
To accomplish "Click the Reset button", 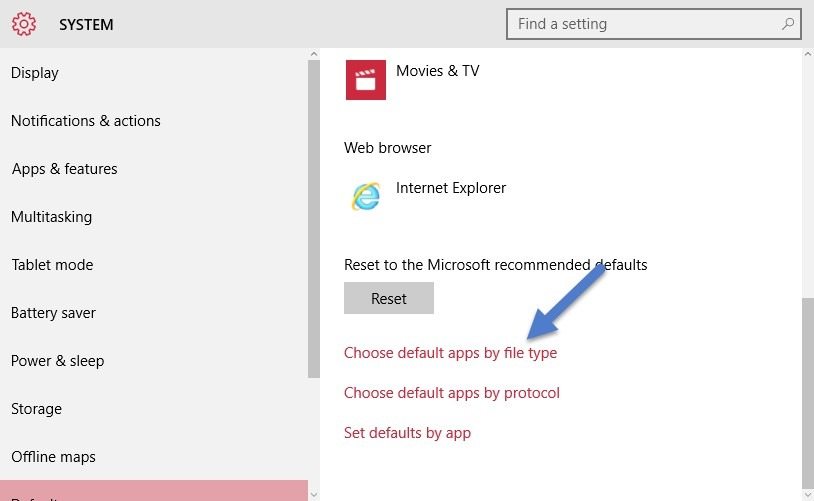I will click(x=389, y=298).
